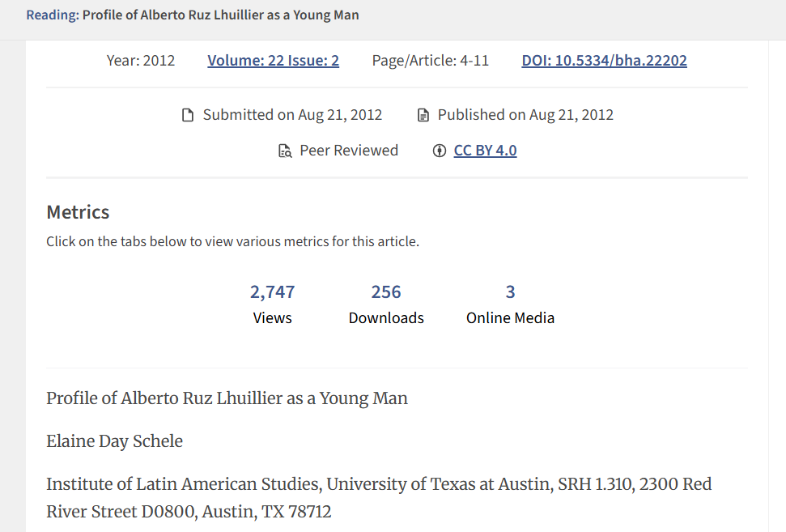Click the Peer Reviewed label

pos(349,151)
